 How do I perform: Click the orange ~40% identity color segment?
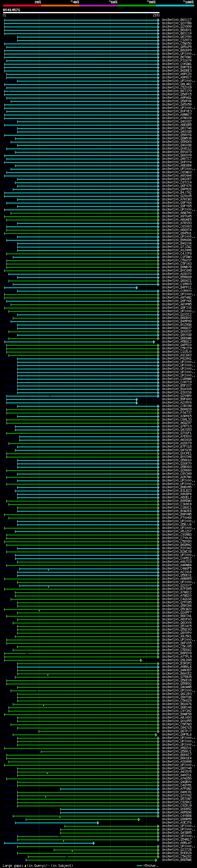[60, 6]
